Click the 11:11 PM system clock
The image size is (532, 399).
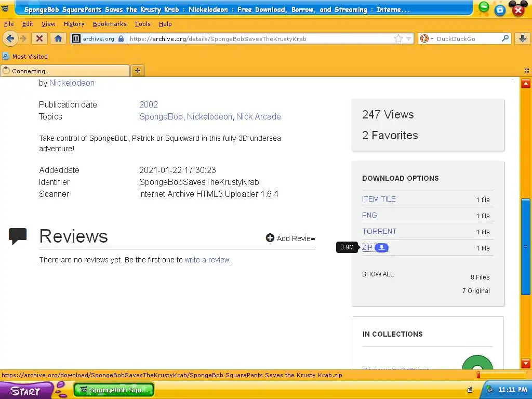512,390
